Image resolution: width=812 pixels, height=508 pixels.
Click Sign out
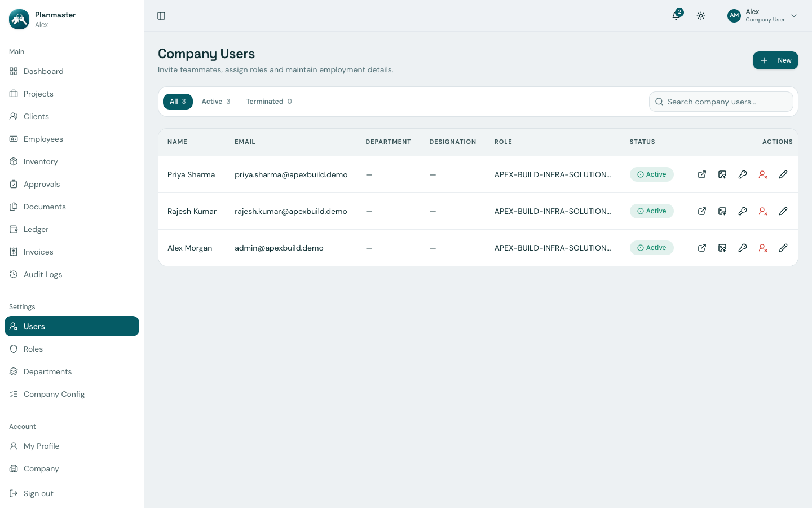coord(72,493)
